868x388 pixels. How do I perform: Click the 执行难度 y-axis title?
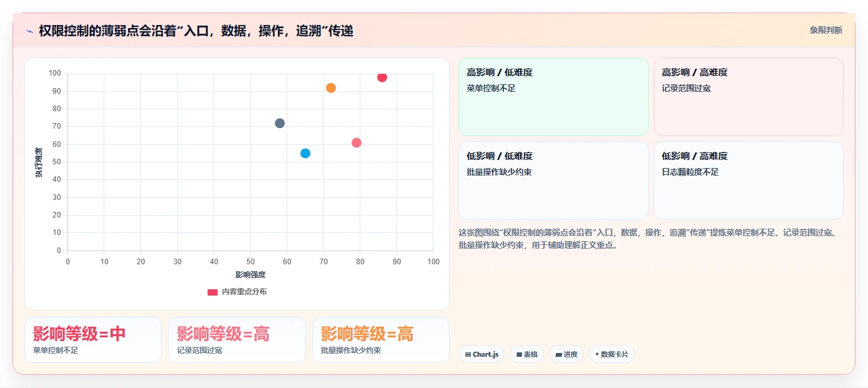[39, 162]
